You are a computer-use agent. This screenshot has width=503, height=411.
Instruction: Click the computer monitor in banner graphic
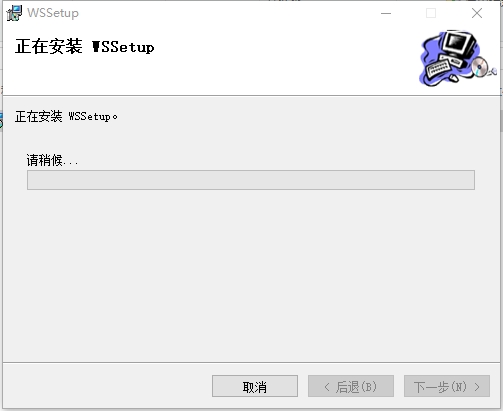[458, 45]
